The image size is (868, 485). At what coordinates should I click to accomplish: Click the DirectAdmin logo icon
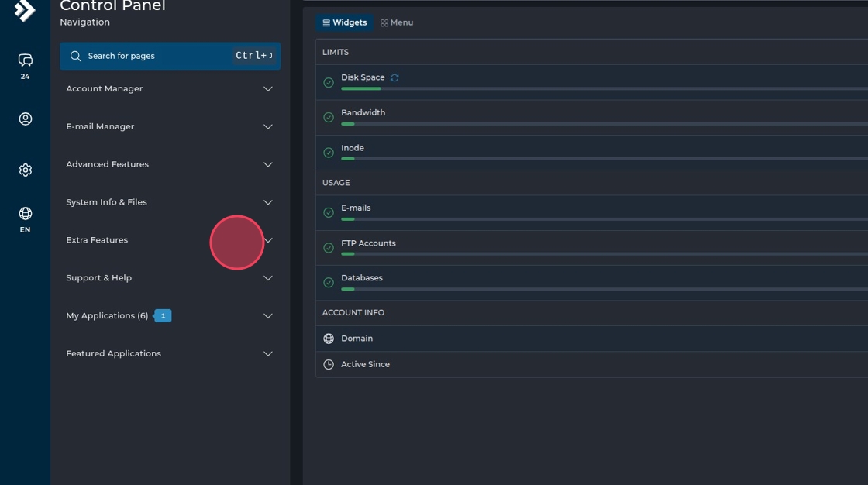[x=25, y=10]
